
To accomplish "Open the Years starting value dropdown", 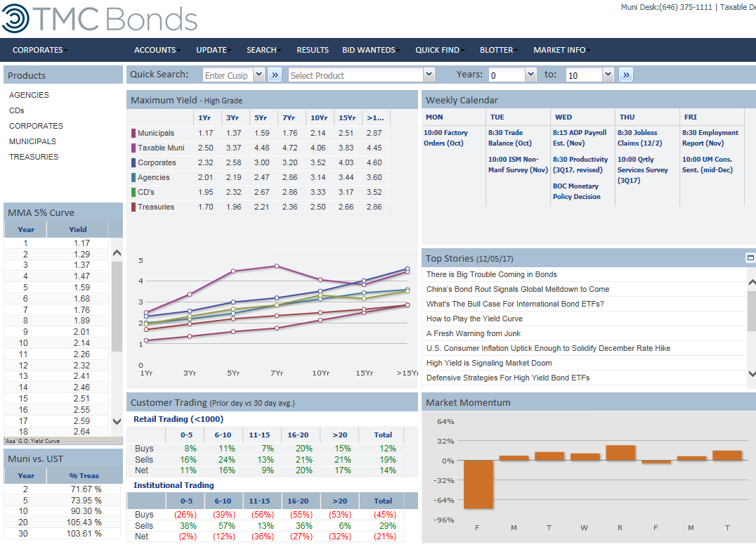I will tap(531, 75).
